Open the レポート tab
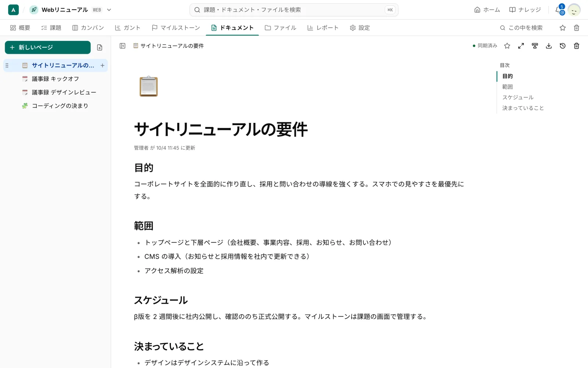 click(x=323, y=28)
